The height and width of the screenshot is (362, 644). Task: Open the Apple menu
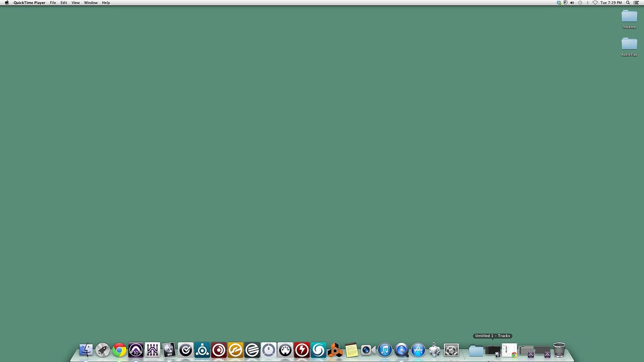[7, 3]
